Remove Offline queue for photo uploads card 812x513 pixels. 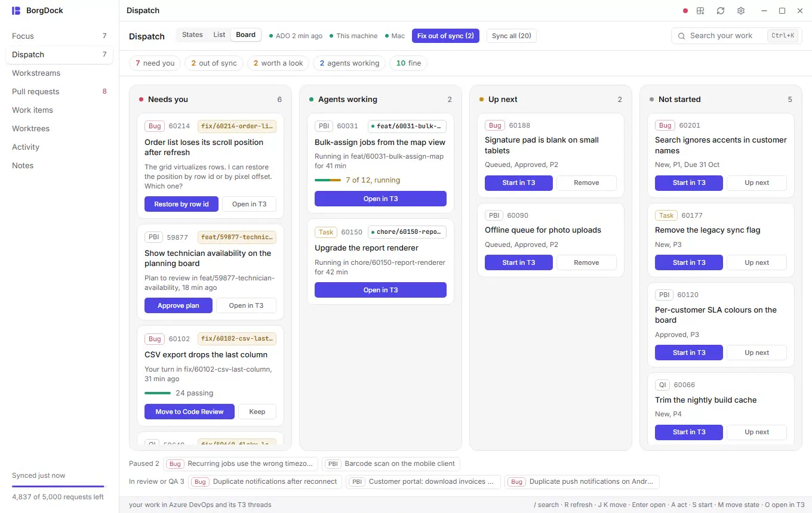586,262
